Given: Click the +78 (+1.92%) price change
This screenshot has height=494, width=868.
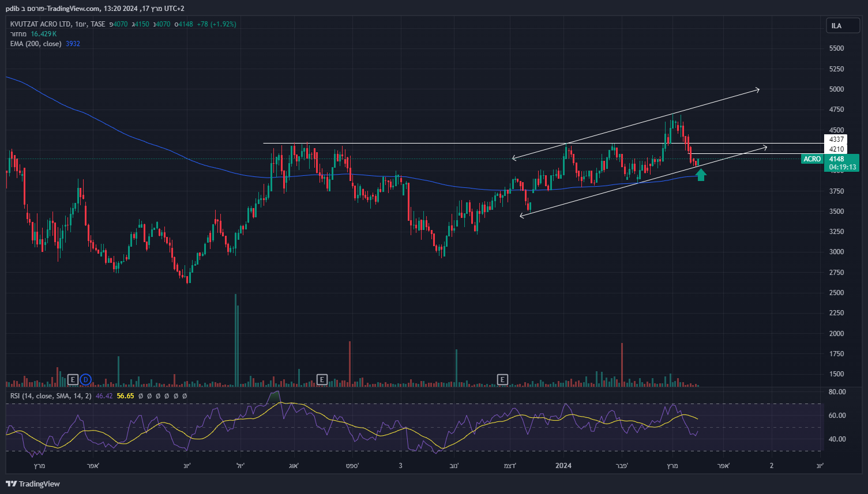Looking at the screenshot, I should (x=216, y=24).
